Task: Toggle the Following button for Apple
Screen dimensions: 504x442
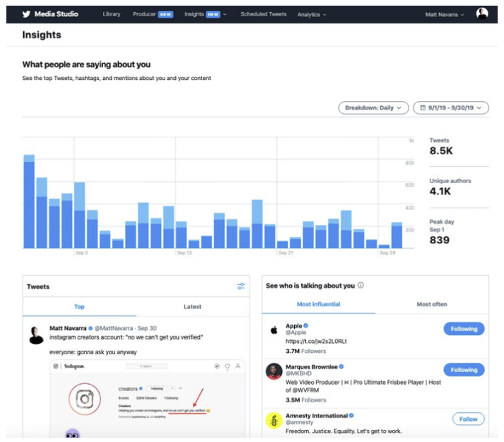Action: point(464,329)
